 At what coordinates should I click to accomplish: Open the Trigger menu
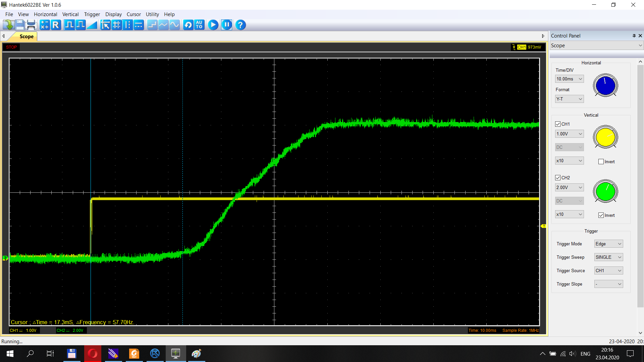(92, 14)
